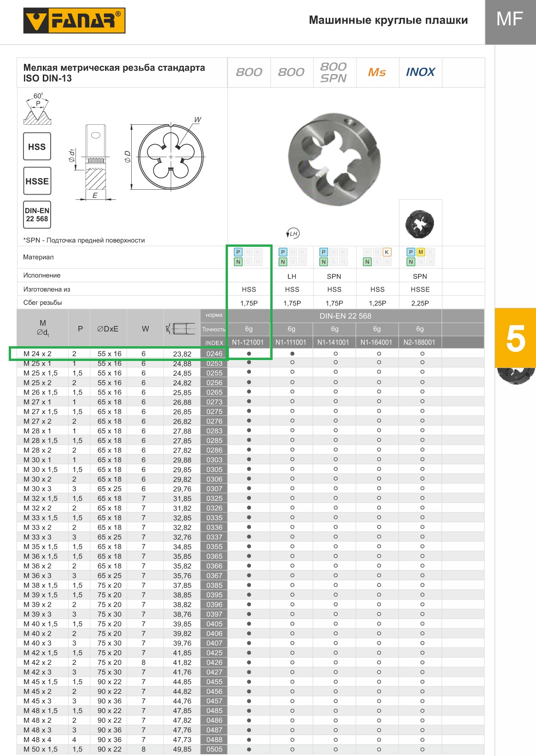Click the HSS badge icon
The image size is (536, 756).
coord(37,146)
